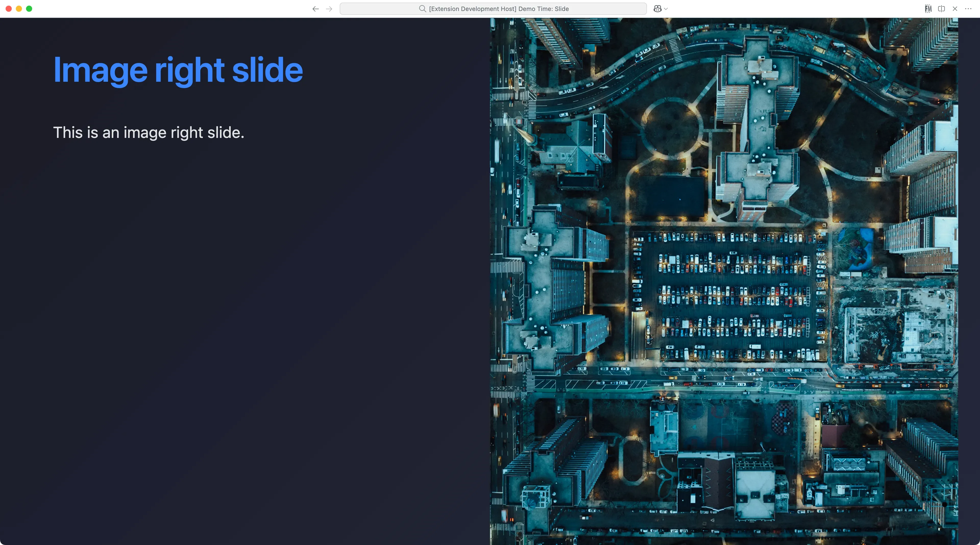This screenshot has height=545, width=980.
Task: Click the FM front matter icon
Action: (928, 9)
